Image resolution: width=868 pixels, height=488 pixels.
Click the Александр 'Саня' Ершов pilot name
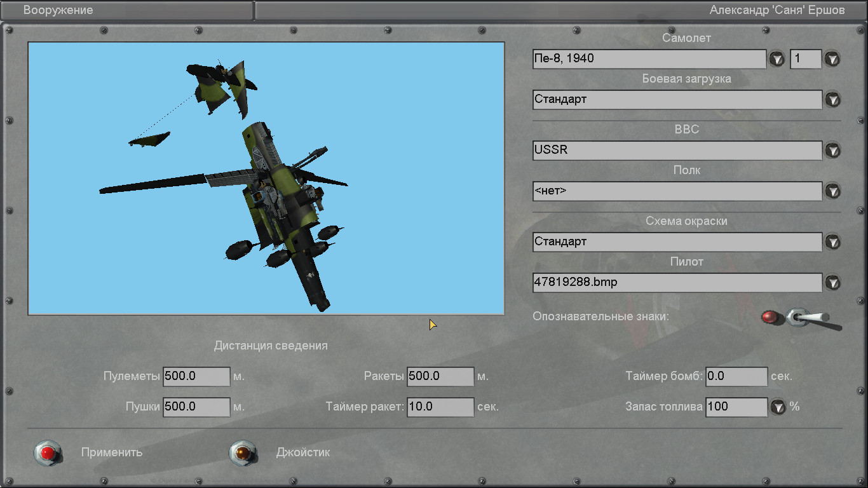[x=777, y=10]
